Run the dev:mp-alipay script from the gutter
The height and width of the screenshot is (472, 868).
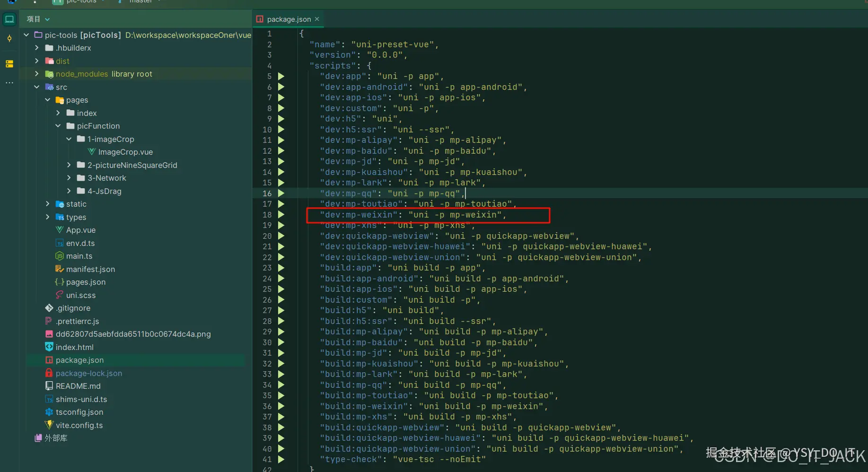[281, 140]
